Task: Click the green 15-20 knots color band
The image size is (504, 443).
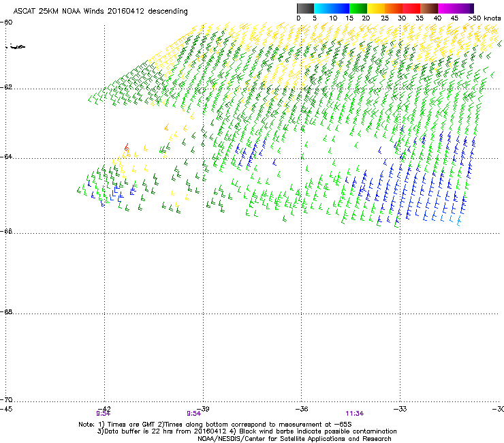Action: [x=358, y=8]
